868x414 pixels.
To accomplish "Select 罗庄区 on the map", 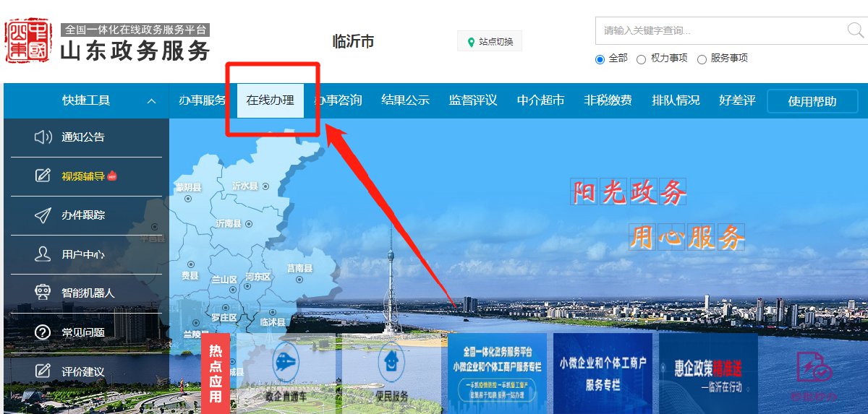I will (x=224, y=318).
